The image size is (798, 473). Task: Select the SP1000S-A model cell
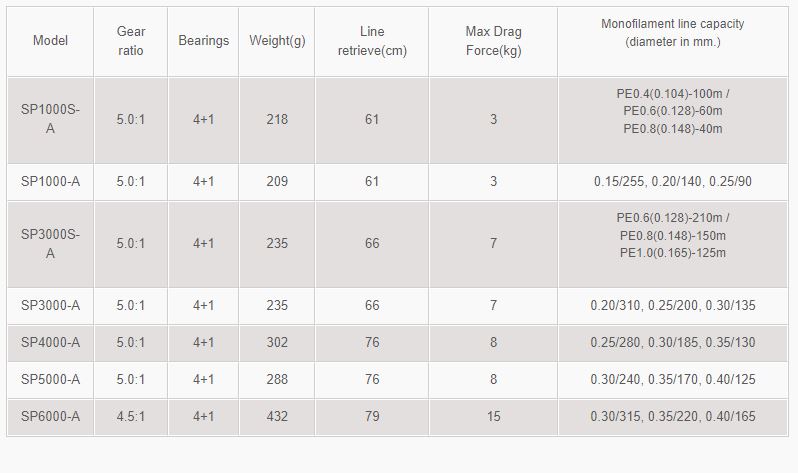pos(50,119)
